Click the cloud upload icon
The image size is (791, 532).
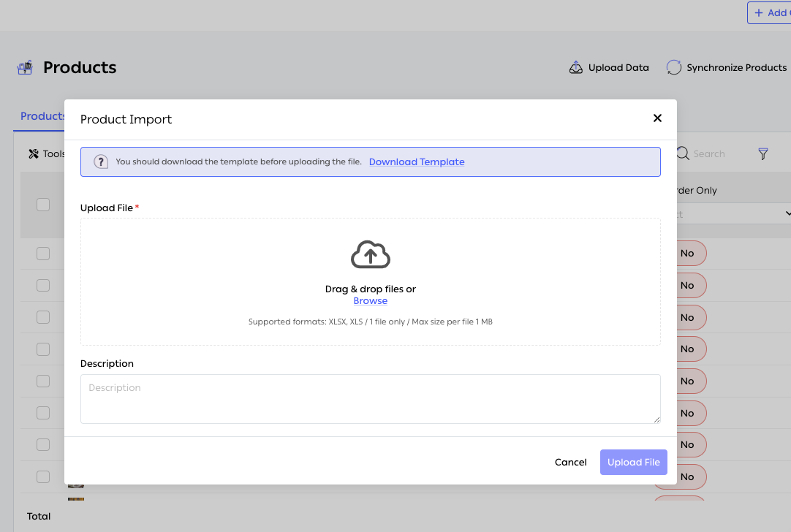point(370,254)
